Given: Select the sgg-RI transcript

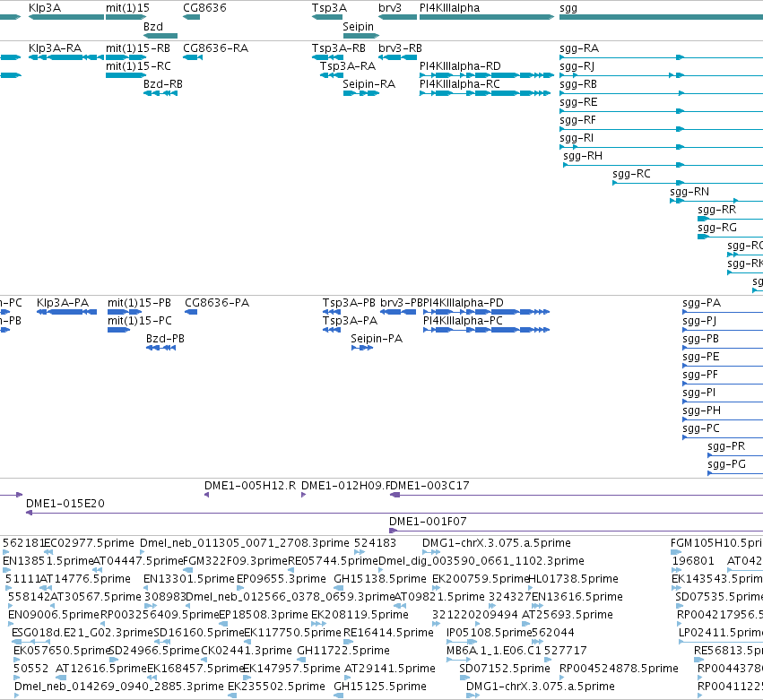Looking at the screenshot, I should click(x=662, y=147).
